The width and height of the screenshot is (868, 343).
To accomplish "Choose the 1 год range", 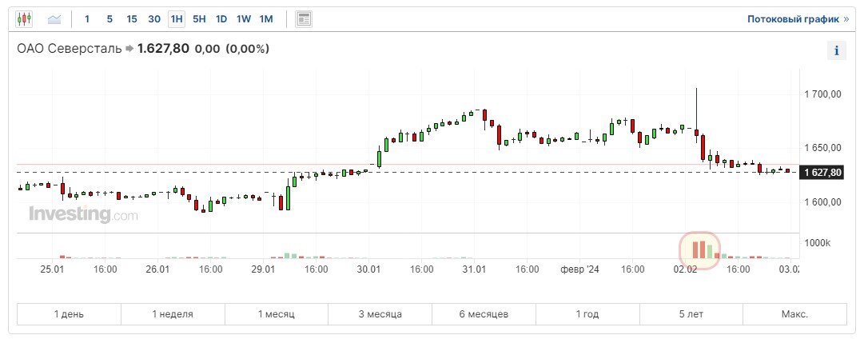I will [587, 314].
